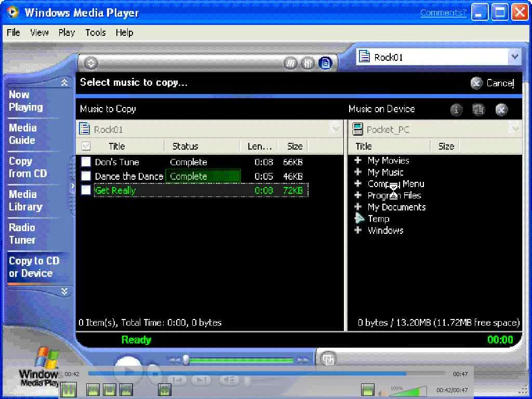Expand the My Music folder
Image resolution: width=532 pixels, height=399 pixels.
coord(358,171)
